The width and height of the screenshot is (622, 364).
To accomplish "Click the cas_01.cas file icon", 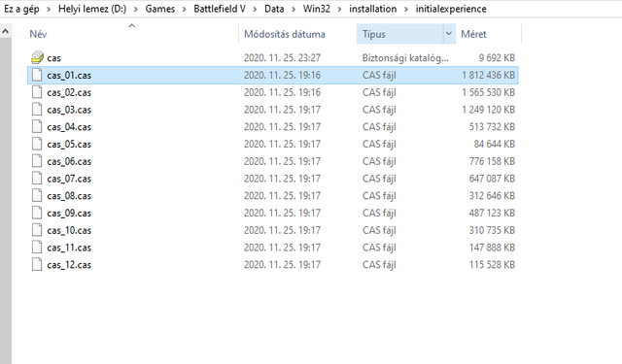I will 37,75.
